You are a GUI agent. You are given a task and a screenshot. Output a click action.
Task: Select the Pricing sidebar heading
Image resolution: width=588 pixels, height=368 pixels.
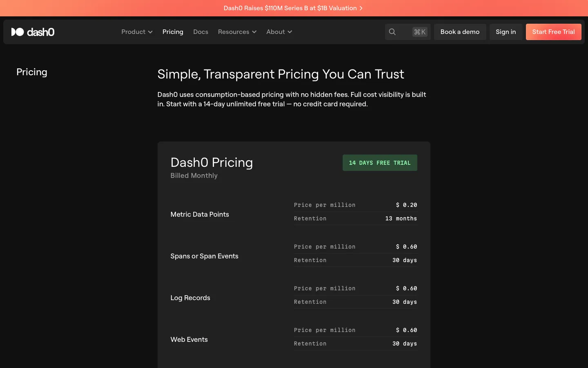tap(32, 72)
